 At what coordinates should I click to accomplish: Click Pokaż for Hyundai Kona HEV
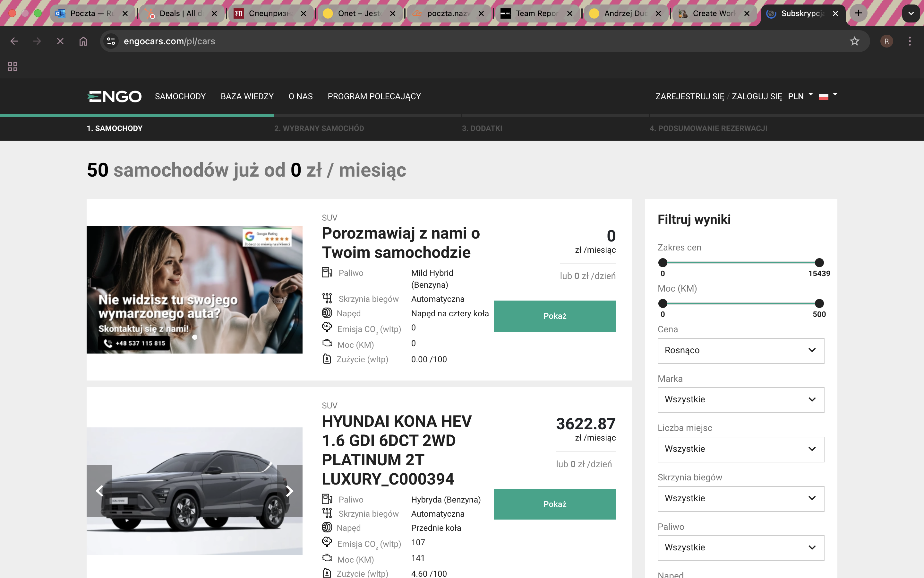pos(555,504)
